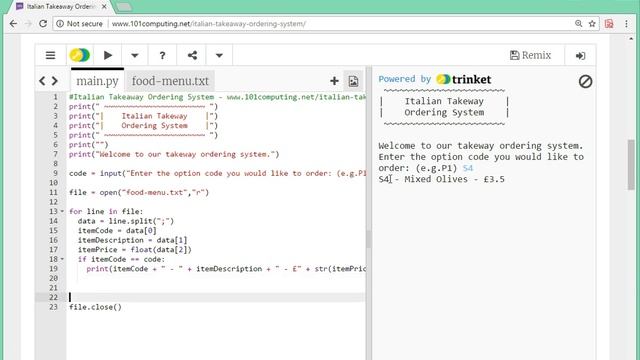Viewport: 640px width, 360px height.
Task: Collapse the for loop at line 13
Action: (62, 211)
